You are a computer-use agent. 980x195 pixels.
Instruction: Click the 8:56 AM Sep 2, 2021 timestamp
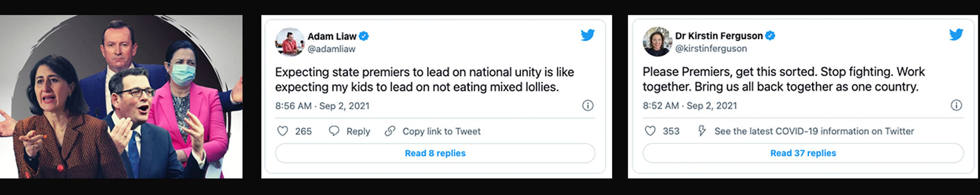pos(322,106)
